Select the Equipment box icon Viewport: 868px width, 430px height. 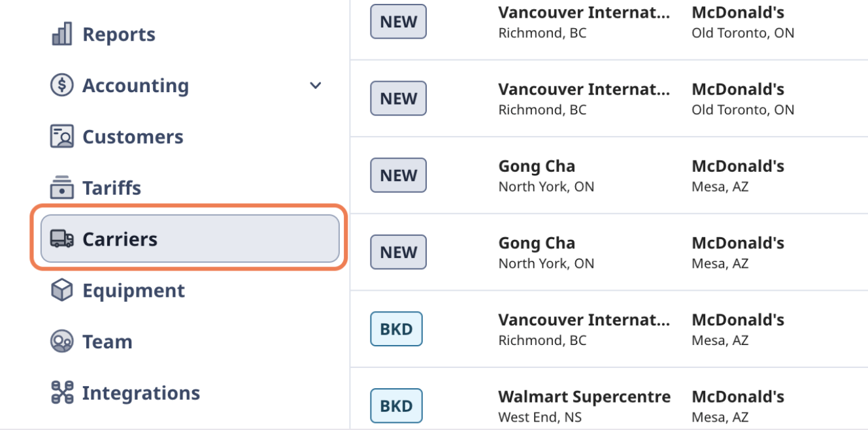tap(61, 290)
